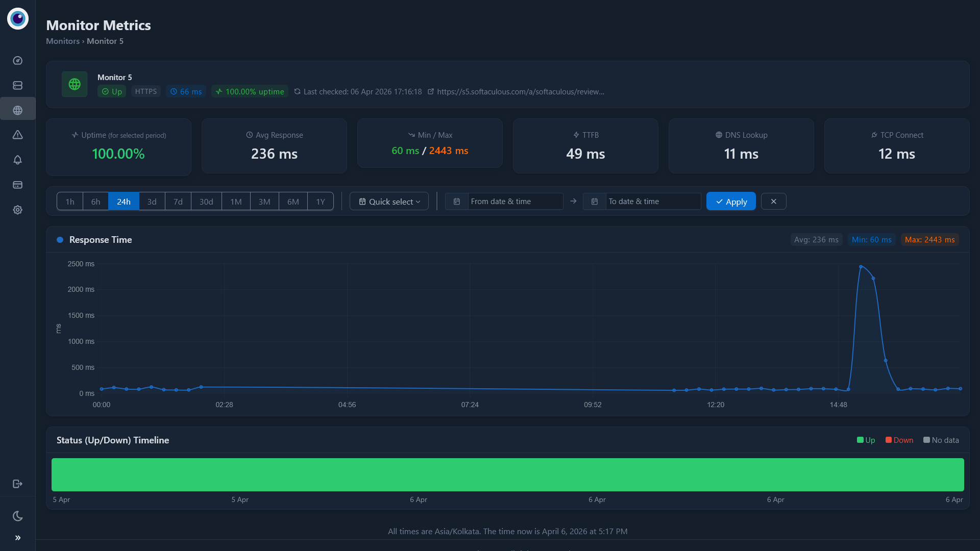Open the Quick select dropdown
Image resolution: width=980 pixels, height=551 pixels.
click(389, 202)
